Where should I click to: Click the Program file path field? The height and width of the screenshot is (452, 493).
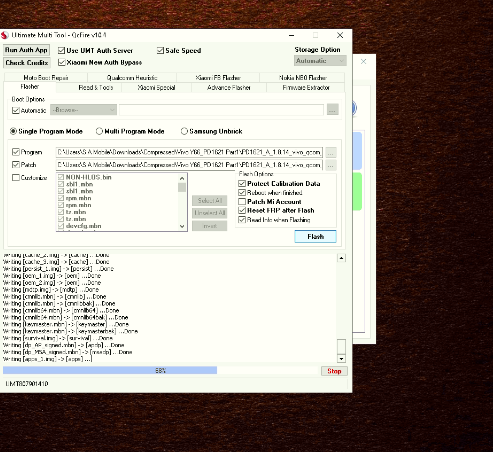pos(189,152)
